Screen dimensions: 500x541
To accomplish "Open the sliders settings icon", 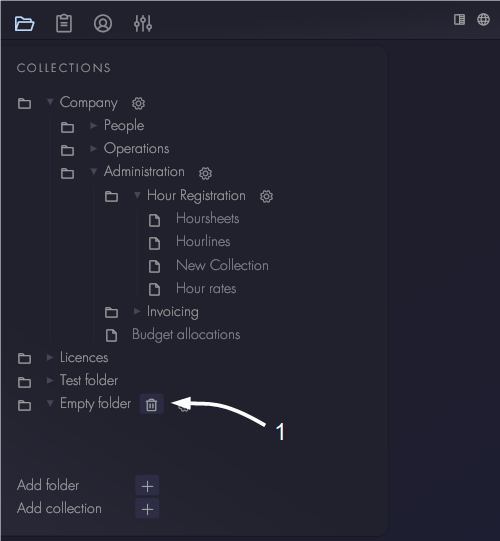I will coord(143,24).
